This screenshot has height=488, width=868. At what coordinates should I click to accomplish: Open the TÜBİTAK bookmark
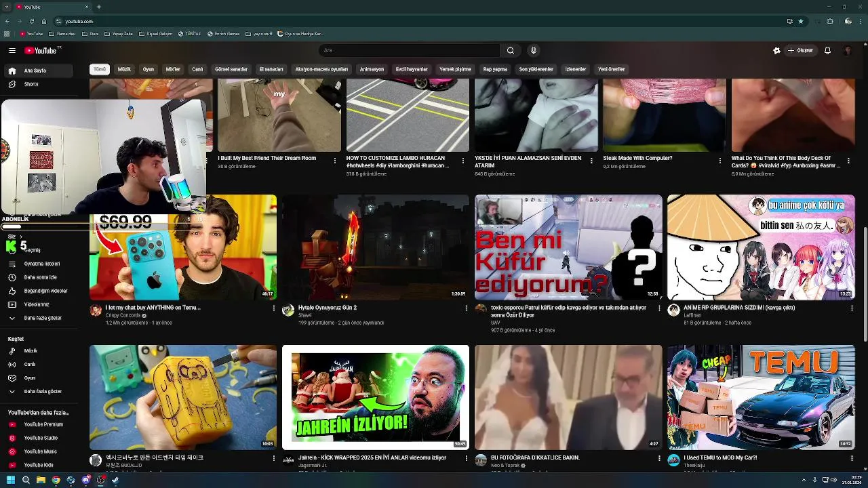point(189,34)
